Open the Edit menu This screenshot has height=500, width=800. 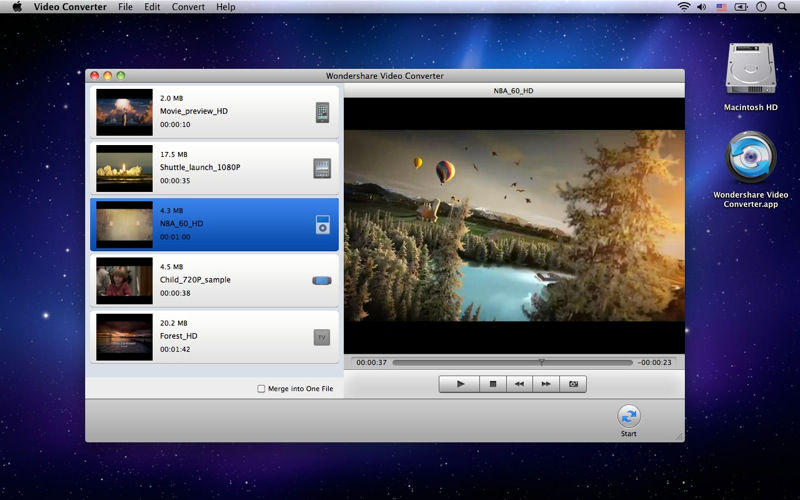(152, 7)
